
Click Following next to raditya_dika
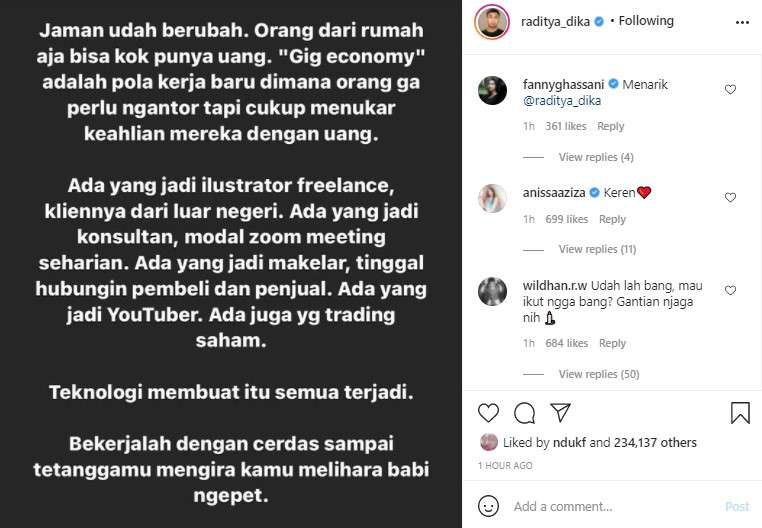(646, 21)
